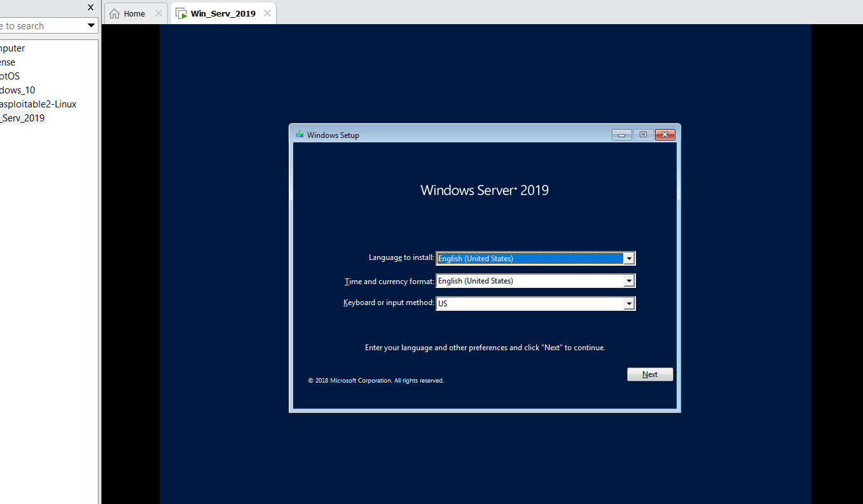The width and height of the screenshot is (863, 504).
Task: Click the 'Time and currency format' label
Action: pyautogui.click(x=389, y=281)
